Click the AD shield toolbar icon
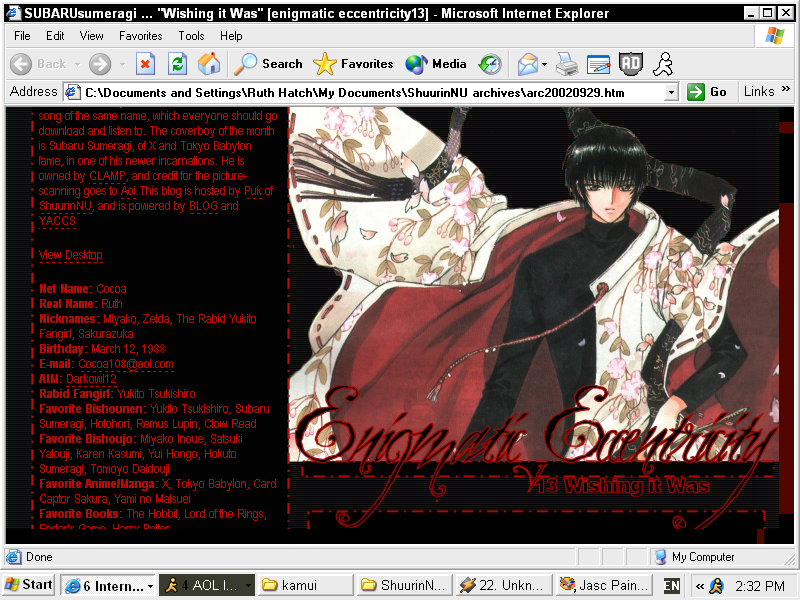 point(631,64)
